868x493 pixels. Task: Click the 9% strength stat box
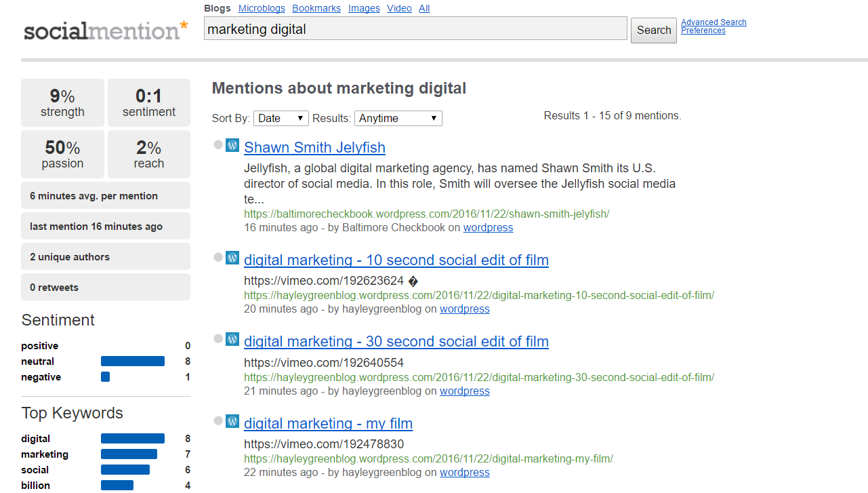(x=63, y=102)
